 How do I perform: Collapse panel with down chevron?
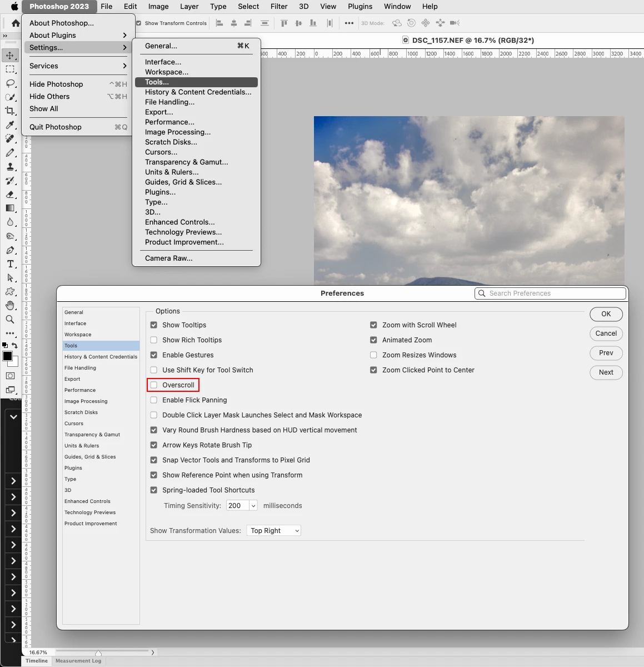(x=13, y=417)
